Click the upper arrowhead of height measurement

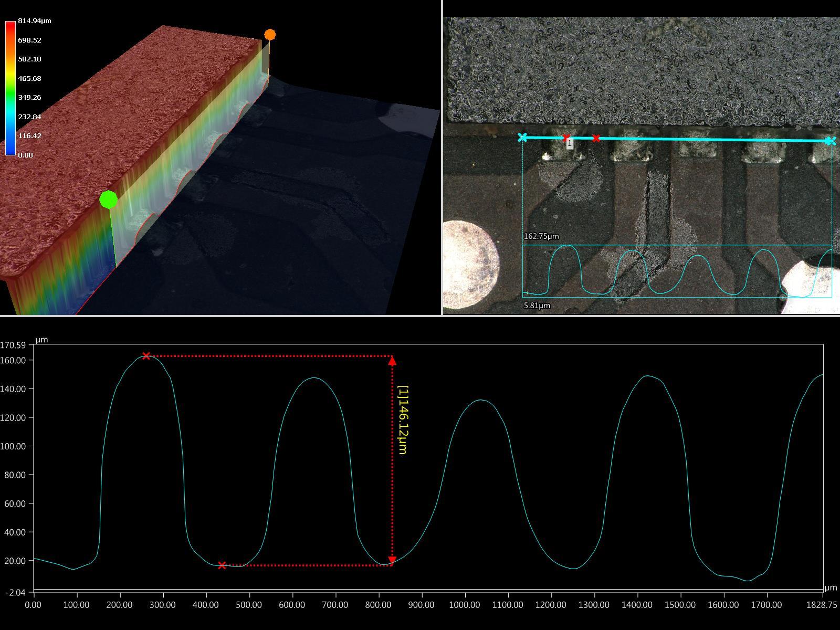[x=392, y=360]
